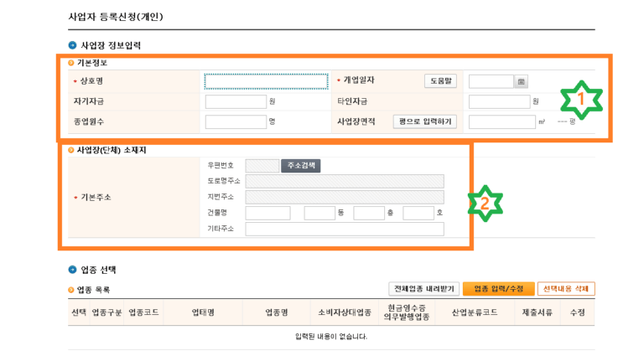The image size is (644, 356).
Task: Click the 사업장면적 area input field
Action: (501, 122)
